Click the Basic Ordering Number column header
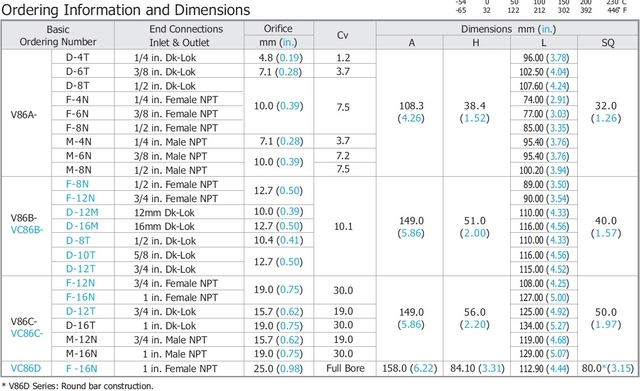The width and height of the screenshot is (640, 391). 58,36
